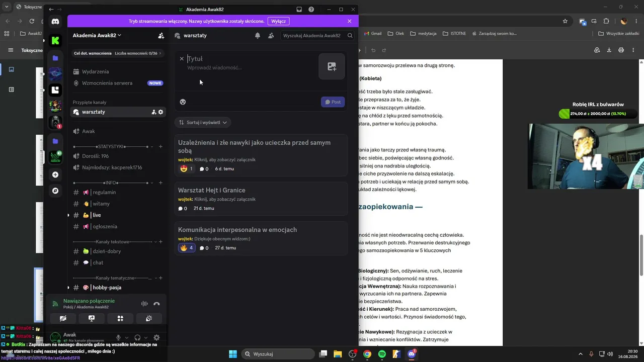Open Discord help question mark icon
Viewport: 644px width, 362px height.
311,9
